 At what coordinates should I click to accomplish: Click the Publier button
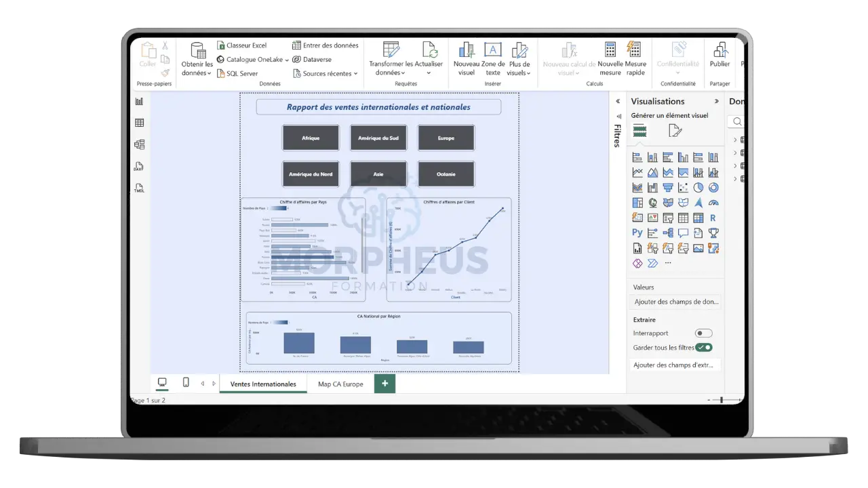(719, 58)
